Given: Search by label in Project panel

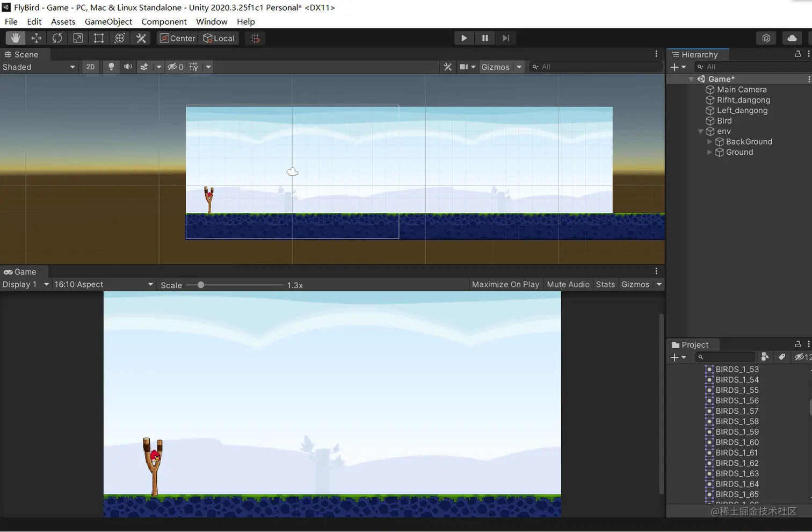Looking at the screenshot, I should [x=782, y=357].
